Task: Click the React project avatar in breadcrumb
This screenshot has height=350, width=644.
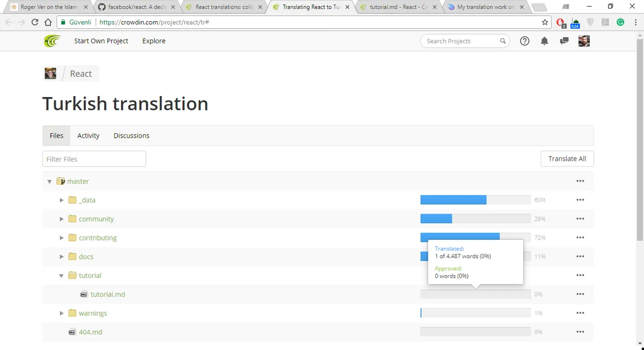Action: (50, 73)
